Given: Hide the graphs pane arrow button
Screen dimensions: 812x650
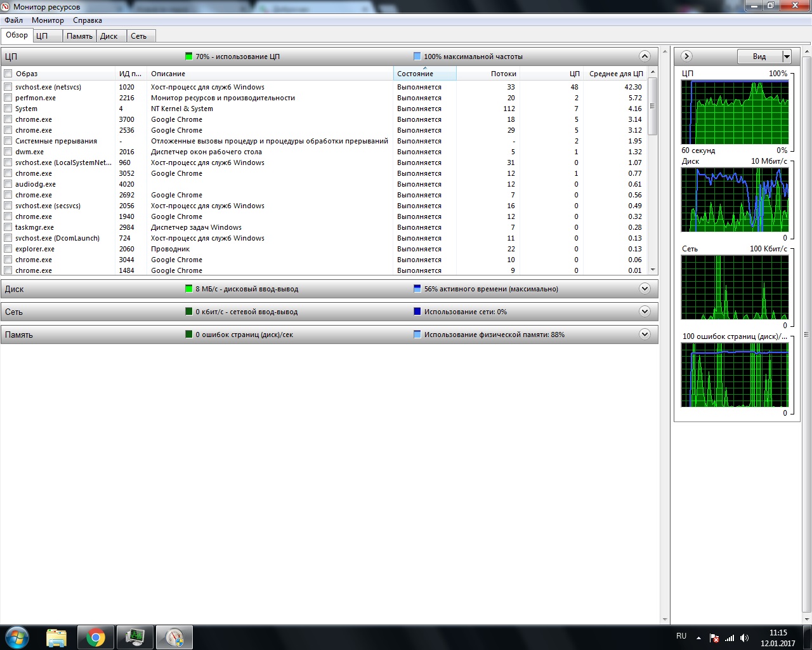Looking at the screenshot, I should pos(686,56).
